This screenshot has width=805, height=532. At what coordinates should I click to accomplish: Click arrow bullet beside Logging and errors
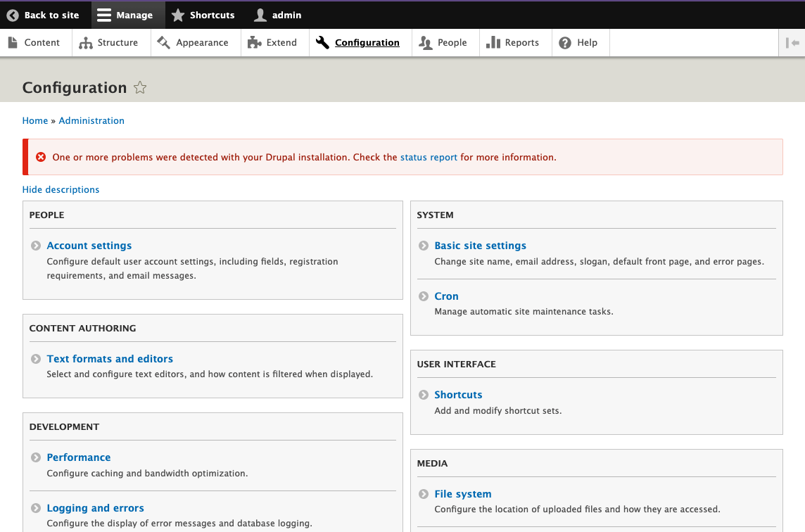click(x=36, y=508)
